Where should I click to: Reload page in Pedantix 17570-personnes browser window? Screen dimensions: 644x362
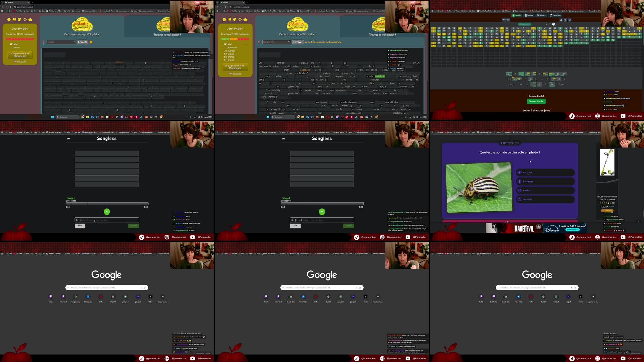click(x=10, y=7)
